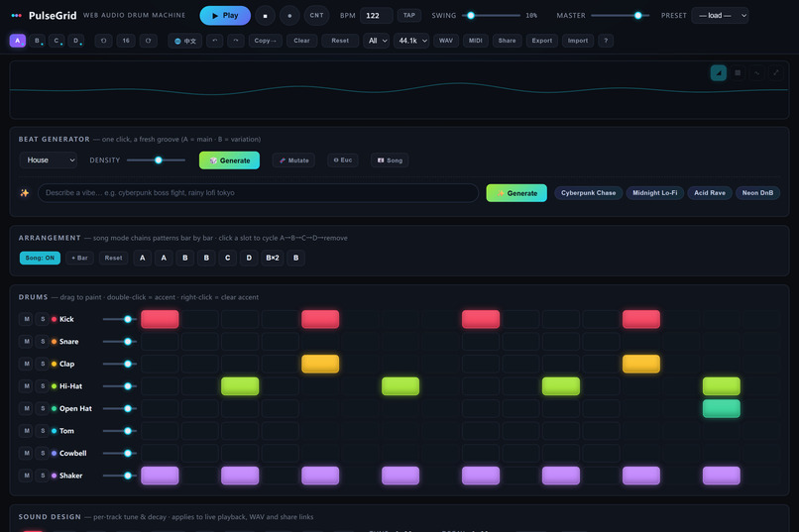Cycle the D arrangement slot
799x532 pixels.
pyautogui.click(x=249, y=258)
